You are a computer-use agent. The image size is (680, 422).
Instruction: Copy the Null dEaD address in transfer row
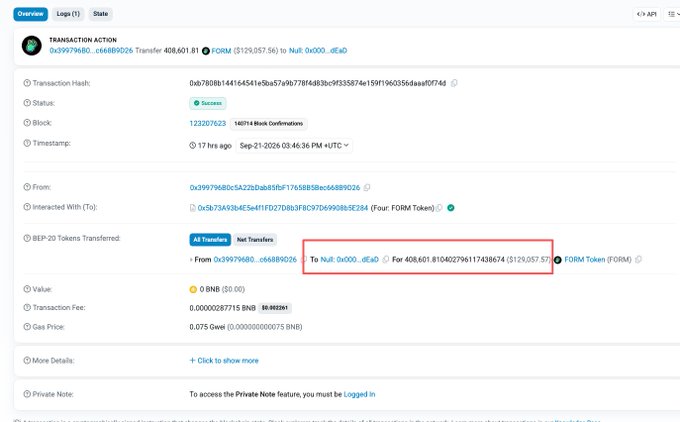pos(386,259)
